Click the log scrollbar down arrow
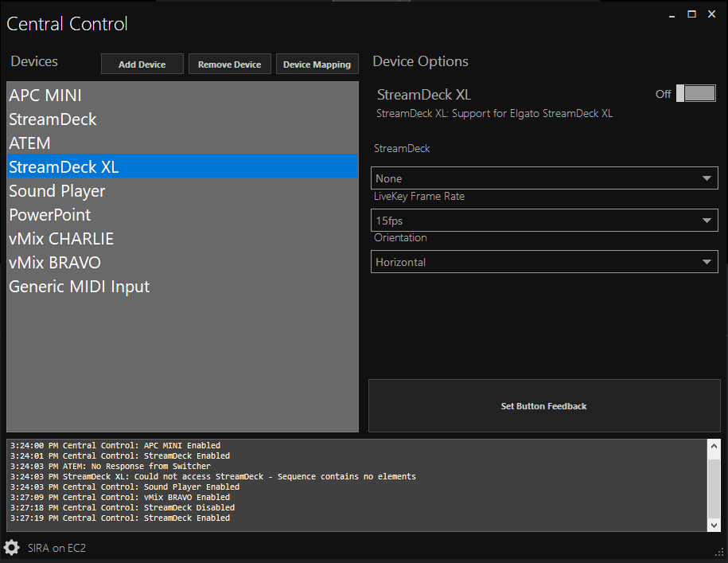Viewport: 728px width, 563px height. point(714,526)
